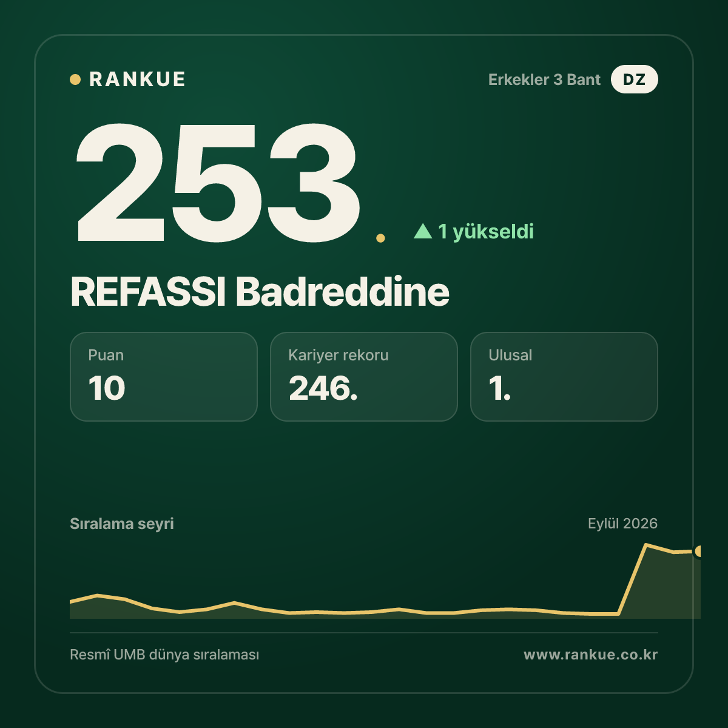Open the Kariyer rekoru card

pos(364,377)
